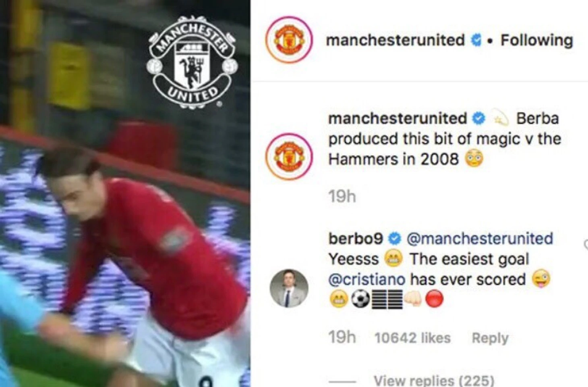This screenshot has height=387, width=588.
Task: Reply to berbo9's comment
Action: point(490,338)
